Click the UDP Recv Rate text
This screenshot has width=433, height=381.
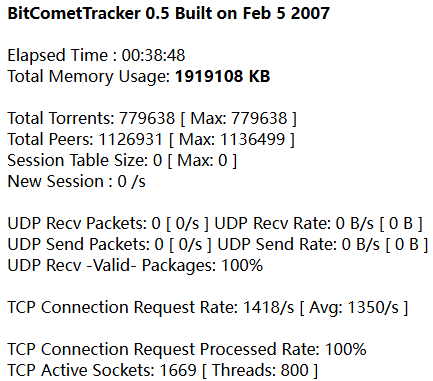318,223
